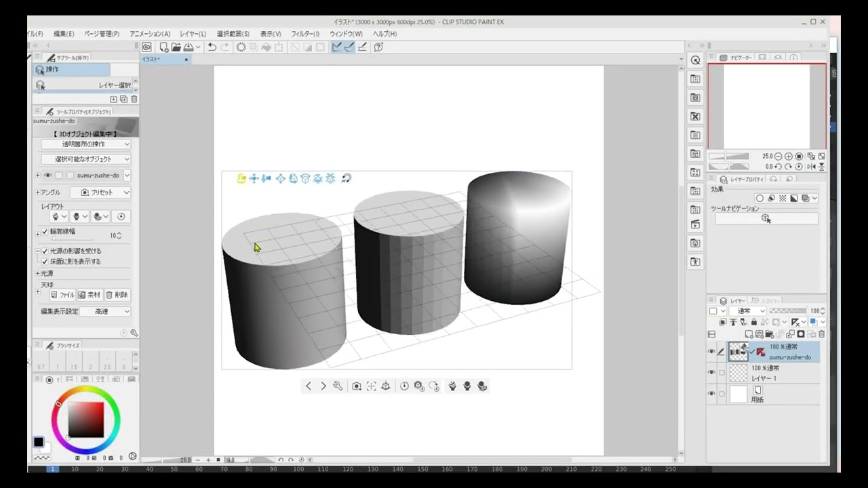Click the Redo arrow icon
868x488 pixels.
pos(224,47)
